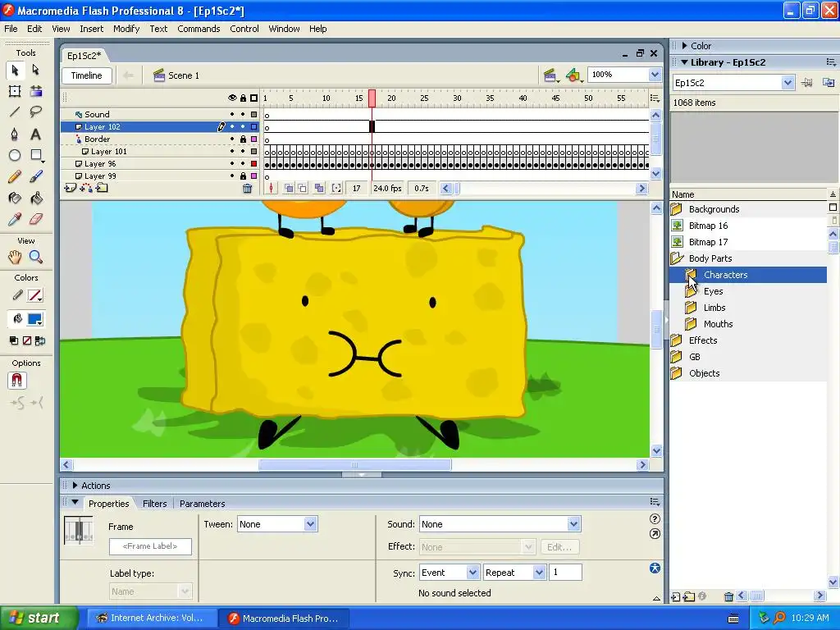This screenshot has height=630, width=840.
Task: Select the Rectangle tool
Action: [36, 155]
